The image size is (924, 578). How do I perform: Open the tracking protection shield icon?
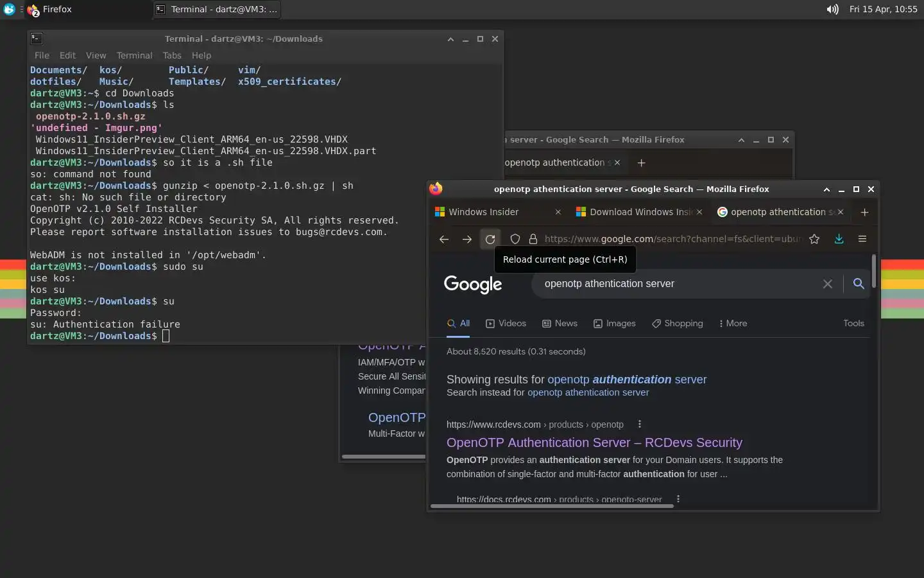pos(515,239)
